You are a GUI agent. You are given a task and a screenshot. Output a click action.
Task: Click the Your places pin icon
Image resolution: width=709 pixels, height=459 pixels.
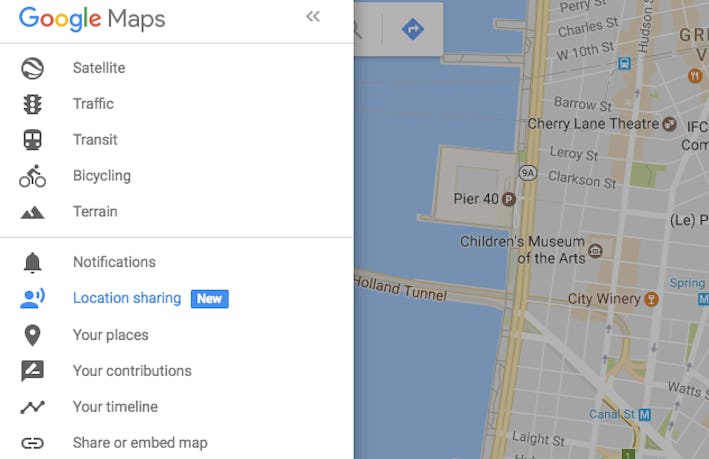point(32,335)
